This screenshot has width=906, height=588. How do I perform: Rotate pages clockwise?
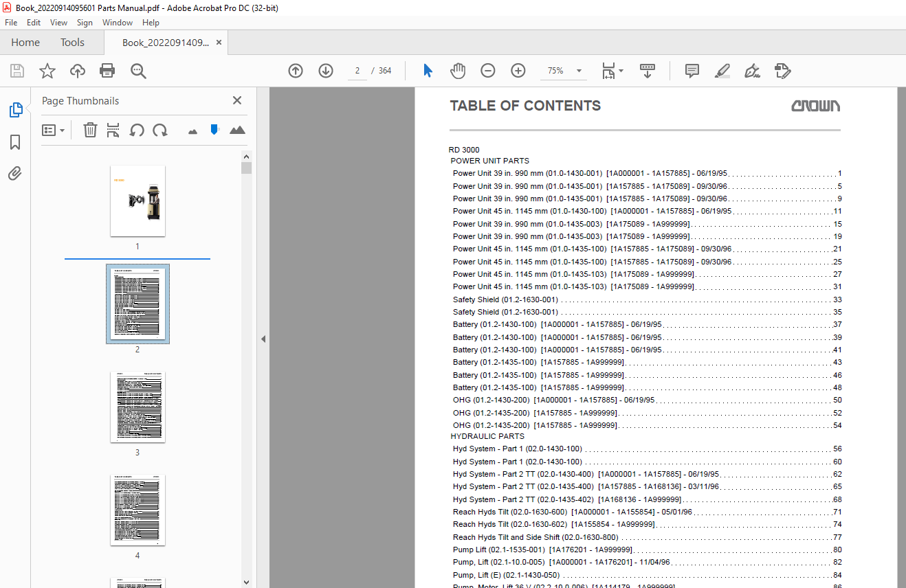(x=160, y=130)
